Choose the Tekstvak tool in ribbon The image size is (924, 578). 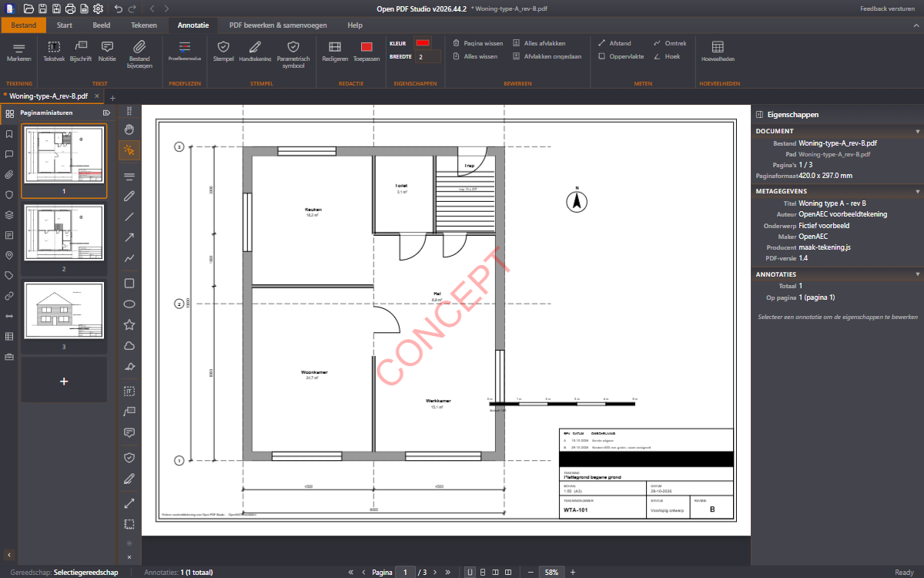tap(54, 52)
